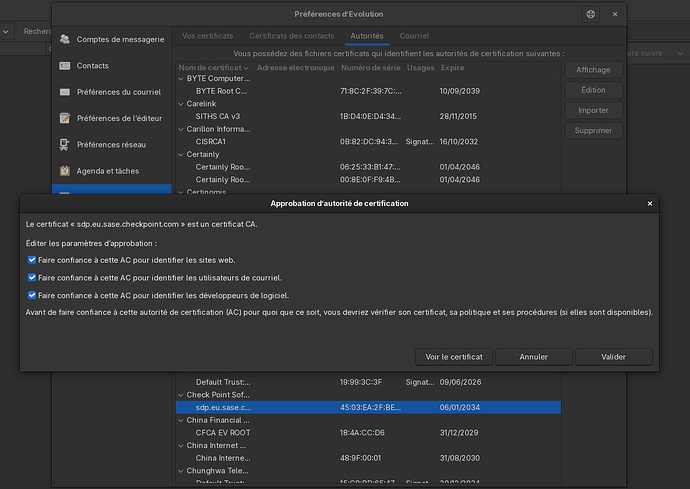Click the Contacts sidebar icon
This screenshot has width=690, height=489.
(65, 66)
